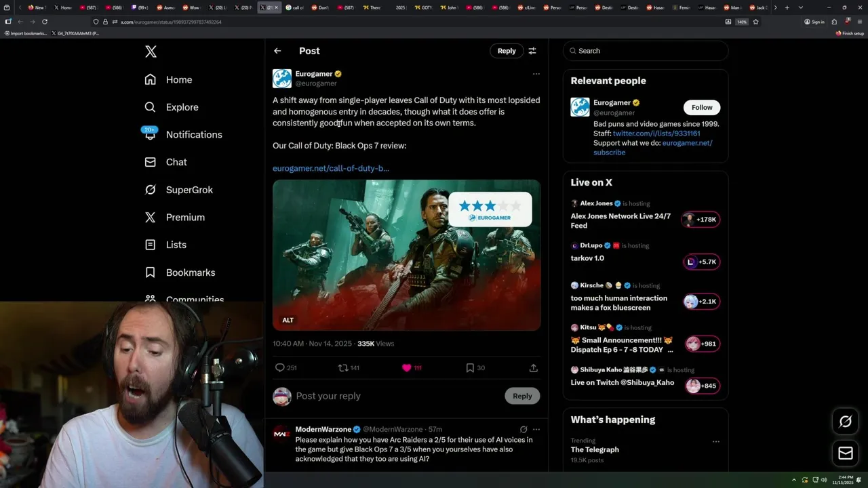The height and width of the screenshot is (488, 868).
Task: Click the address bar URL
Action: (x=171, y=22)
